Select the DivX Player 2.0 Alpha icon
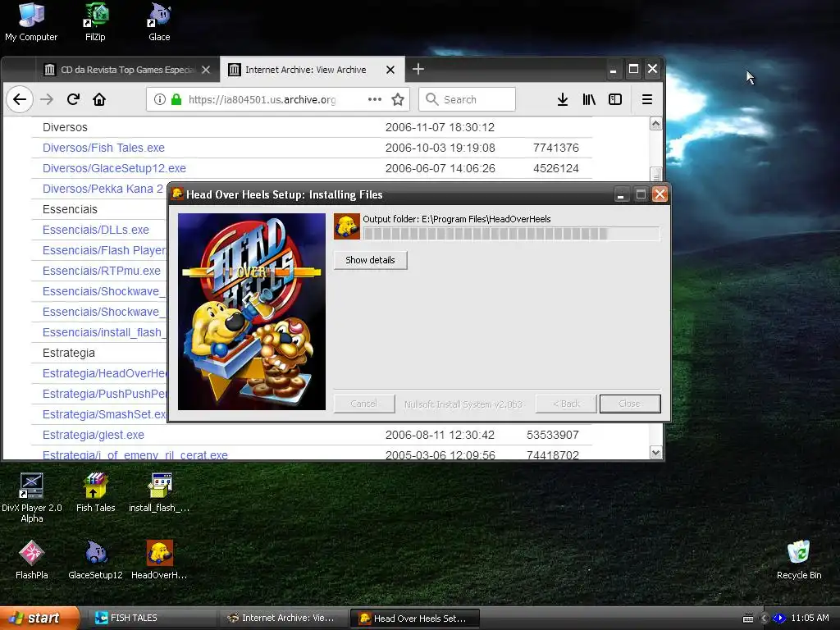 coord(32,497)
